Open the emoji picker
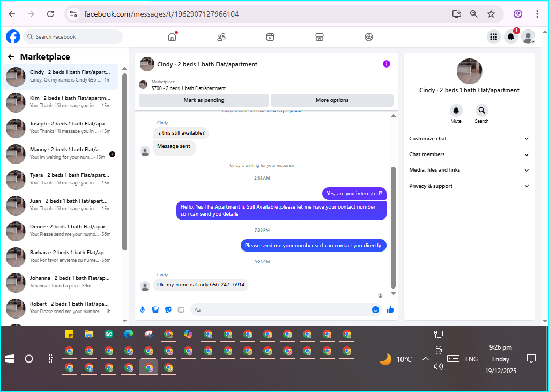The image size is (549, 392). pos(375,309)
